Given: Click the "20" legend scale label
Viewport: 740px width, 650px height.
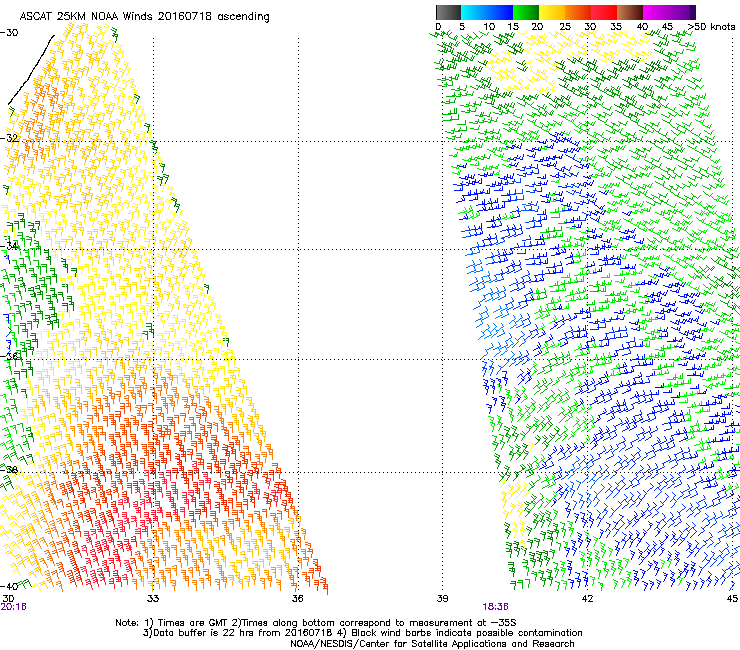Looking at the screenshot, I should click(x=538, y=27).
